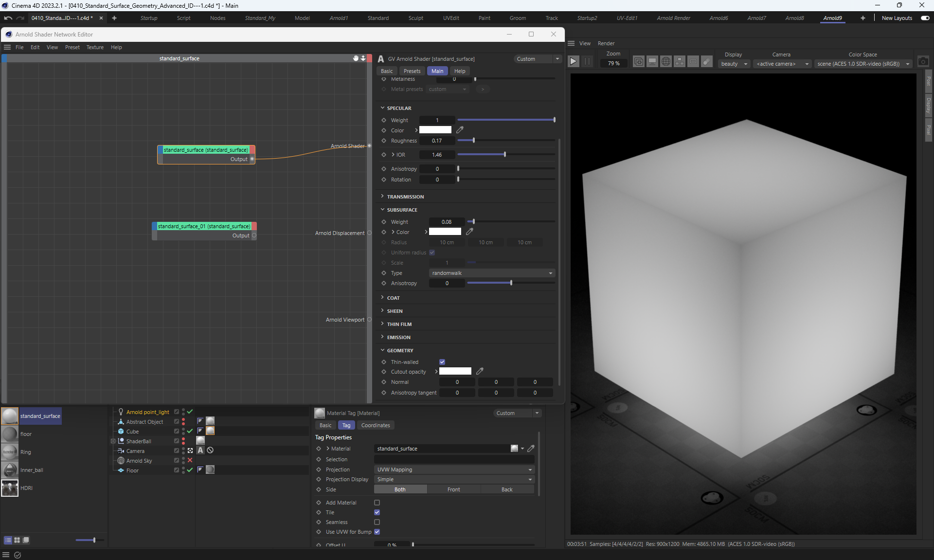Click the Cube object icon in object manager
The height and width of the screenshot is (560, 934).
[x=121, y=432]
